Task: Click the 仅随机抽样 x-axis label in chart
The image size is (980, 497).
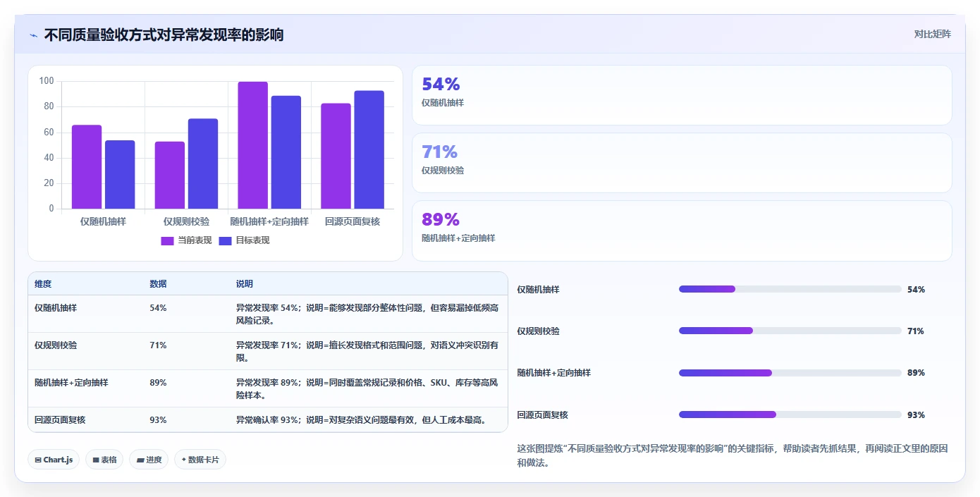Action: coord(103,221)
